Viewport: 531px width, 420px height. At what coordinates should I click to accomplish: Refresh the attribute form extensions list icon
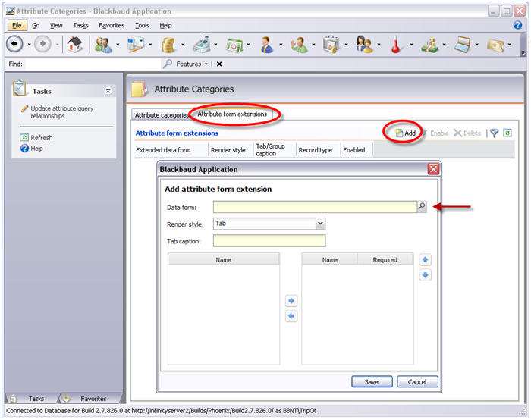coord(507,133)
